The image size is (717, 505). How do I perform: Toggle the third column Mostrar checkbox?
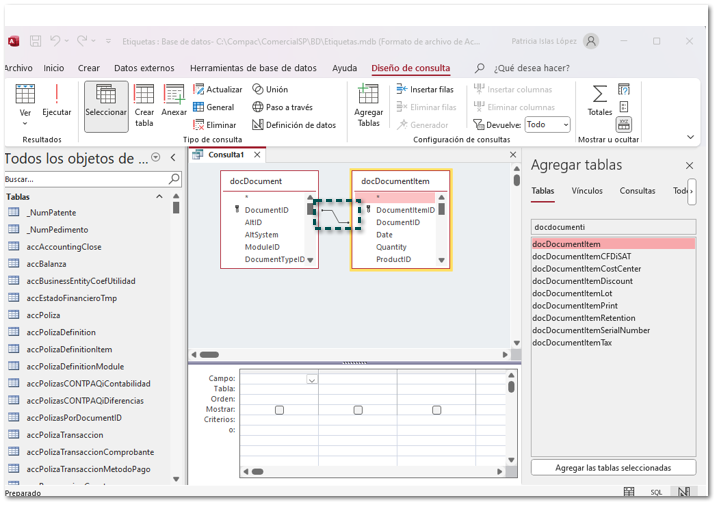437,410
